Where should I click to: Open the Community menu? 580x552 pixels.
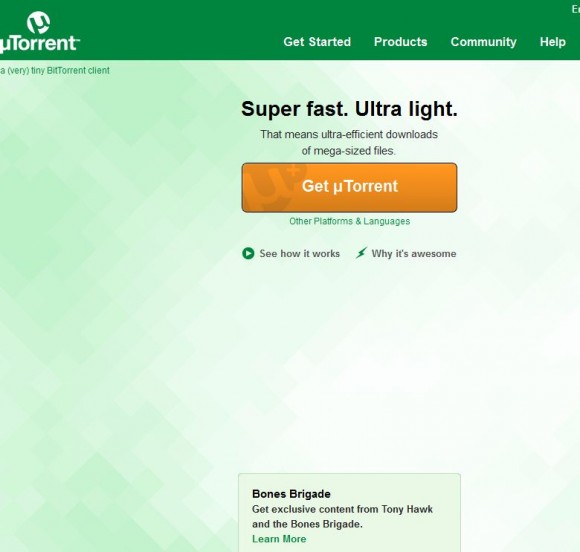483,42
